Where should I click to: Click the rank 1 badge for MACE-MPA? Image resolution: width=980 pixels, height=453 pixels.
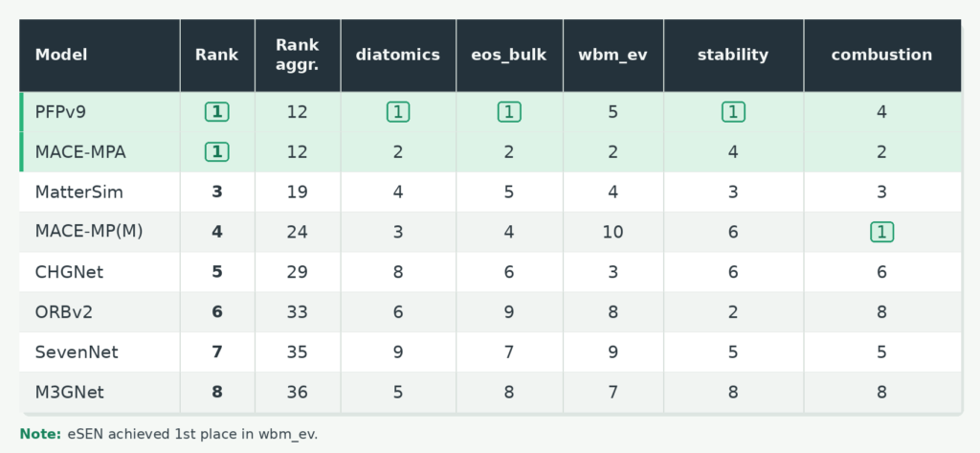[217, 152]
